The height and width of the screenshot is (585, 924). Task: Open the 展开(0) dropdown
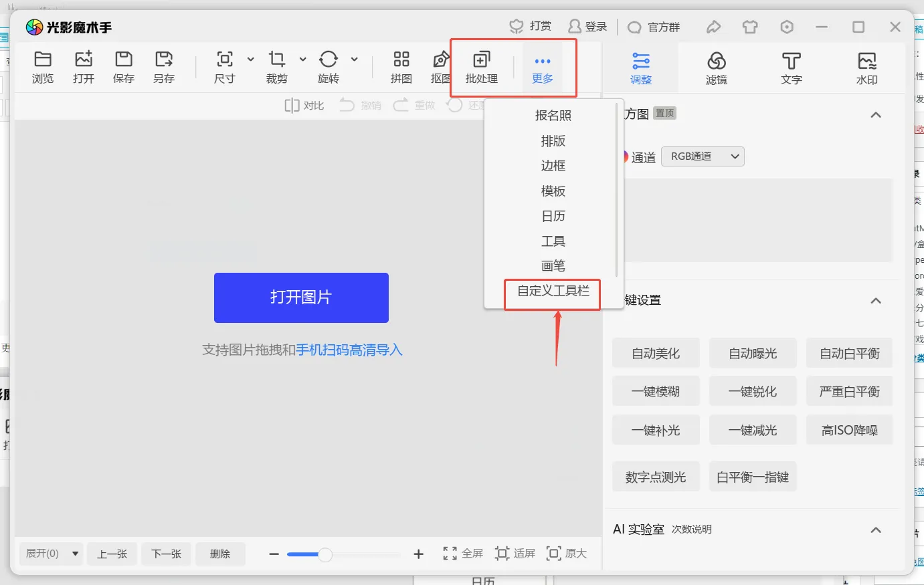(51, 554)
